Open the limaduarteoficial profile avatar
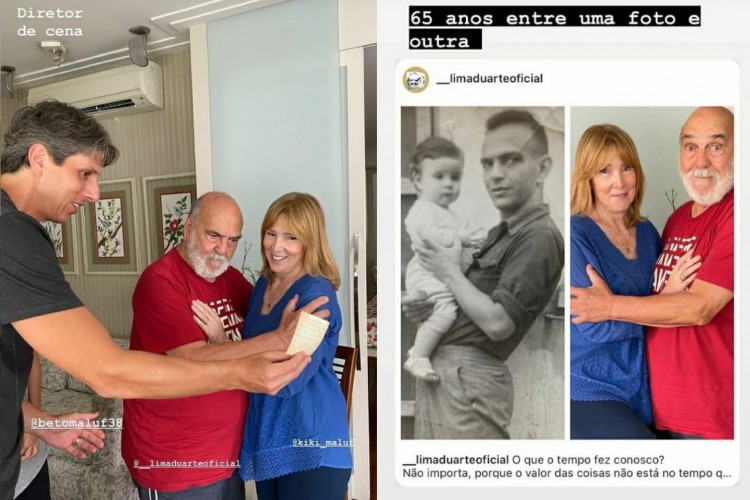This screenshot has width=750, height=500. [416, 79]
